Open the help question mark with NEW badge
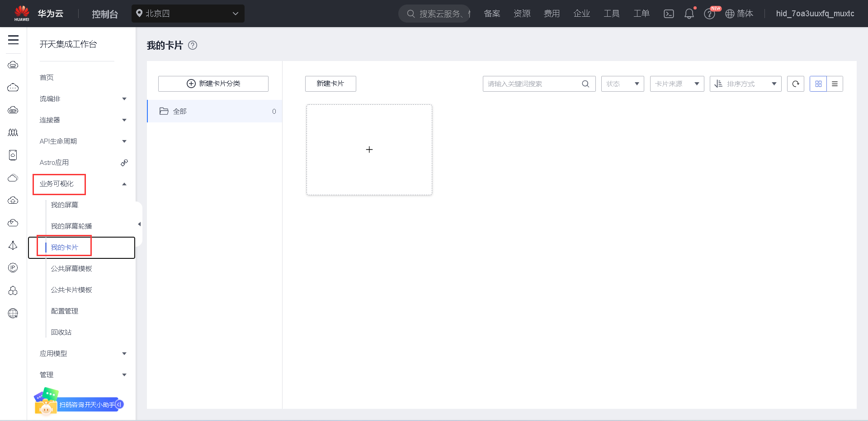868x421 pixels. click(x=709, y=14)
